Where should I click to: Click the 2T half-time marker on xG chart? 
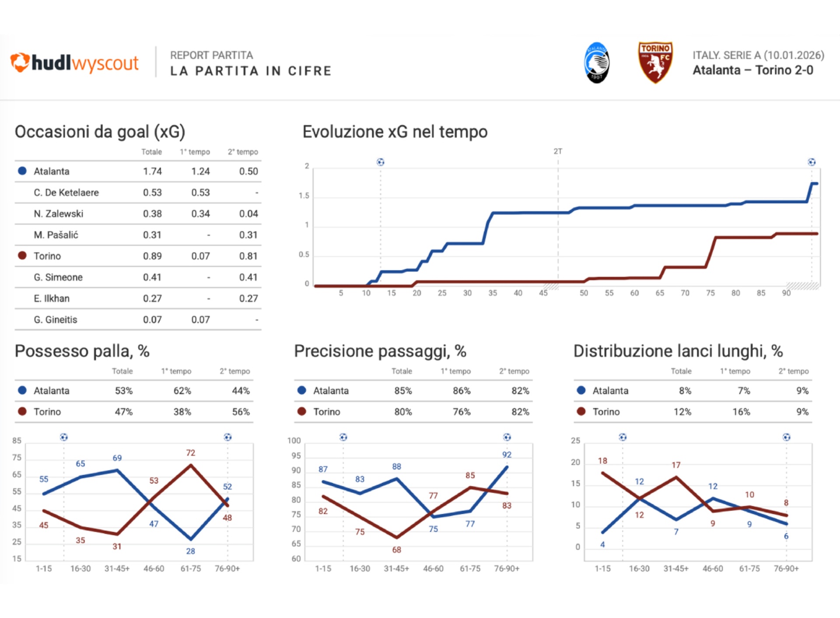point(558,151)
